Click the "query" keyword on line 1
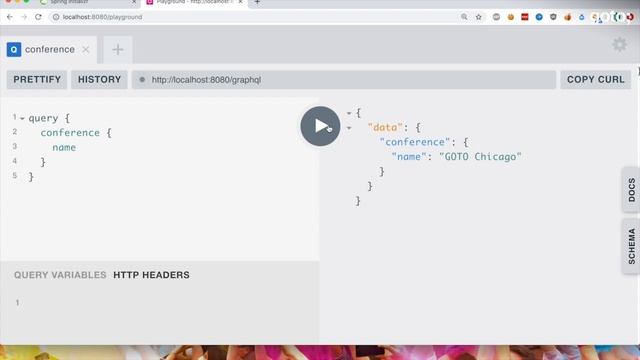The image size is (640, 360). click(x=43, y=118)
